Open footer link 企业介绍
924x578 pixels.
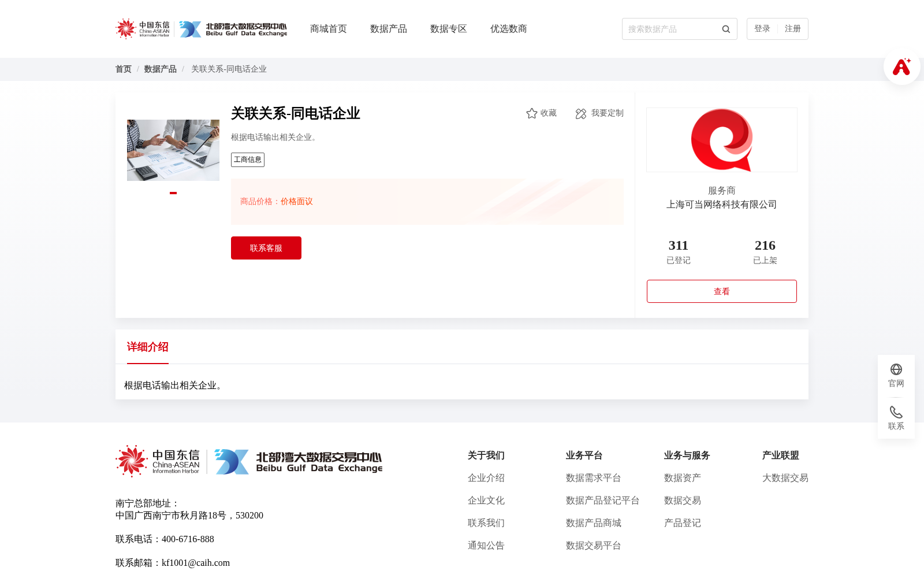[486, 478]
